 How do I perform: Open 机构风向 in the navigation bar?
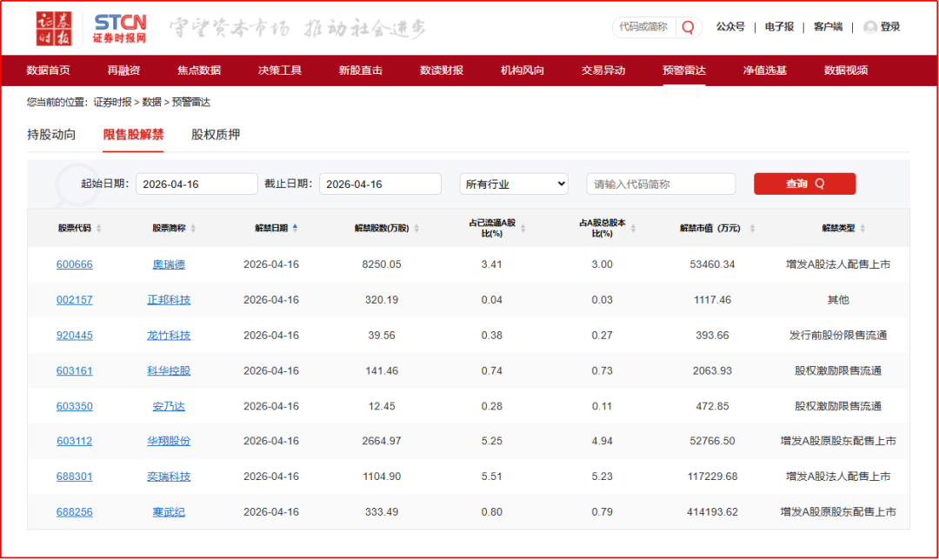[x=523, y=70]
